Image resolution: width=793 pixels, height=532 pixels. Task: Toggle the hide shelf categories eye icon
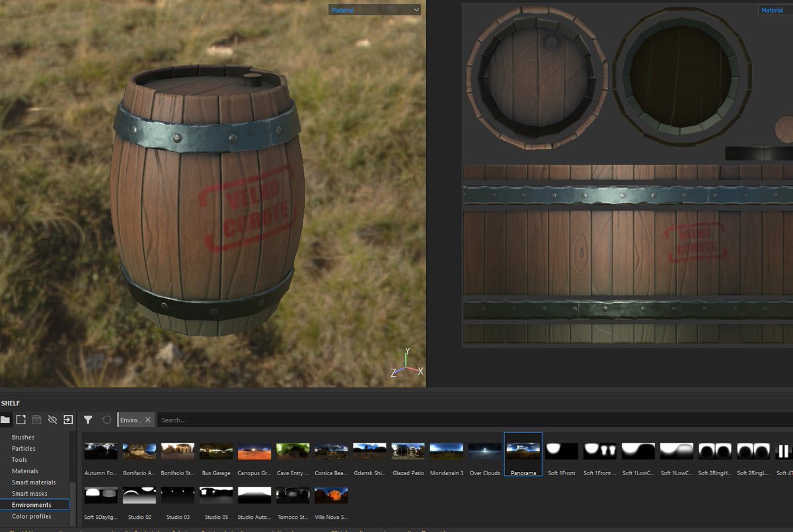point(52,420)
